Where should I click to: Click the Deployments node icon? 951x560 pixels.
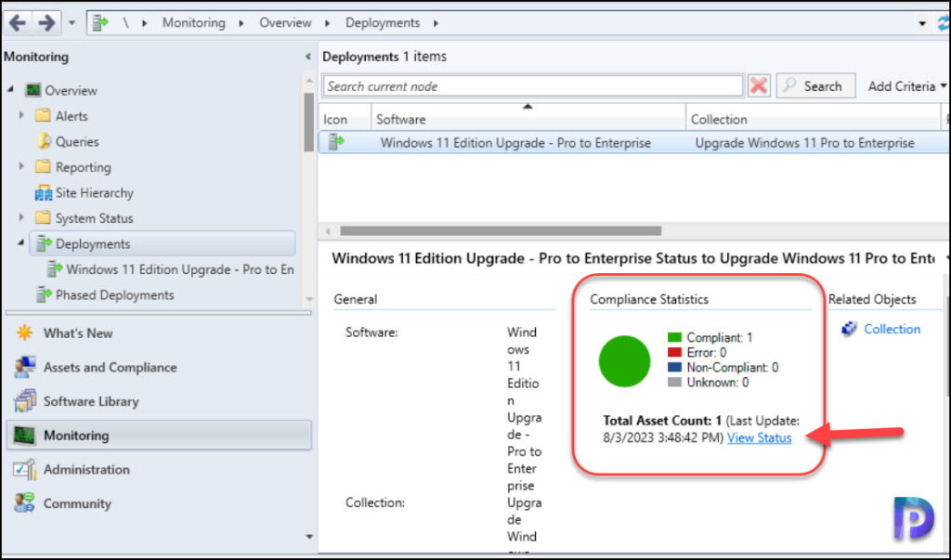click(44, 243)
